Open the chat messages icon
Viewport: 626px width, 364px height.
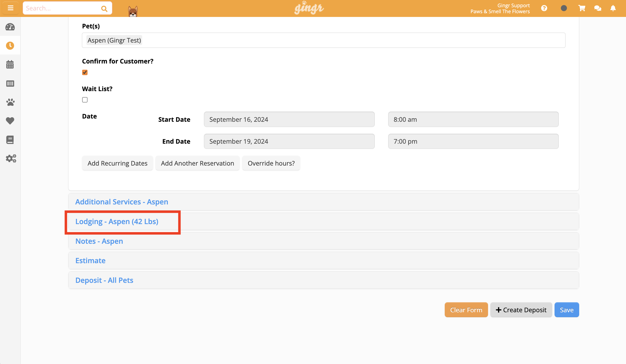click(x=598, y=8)
